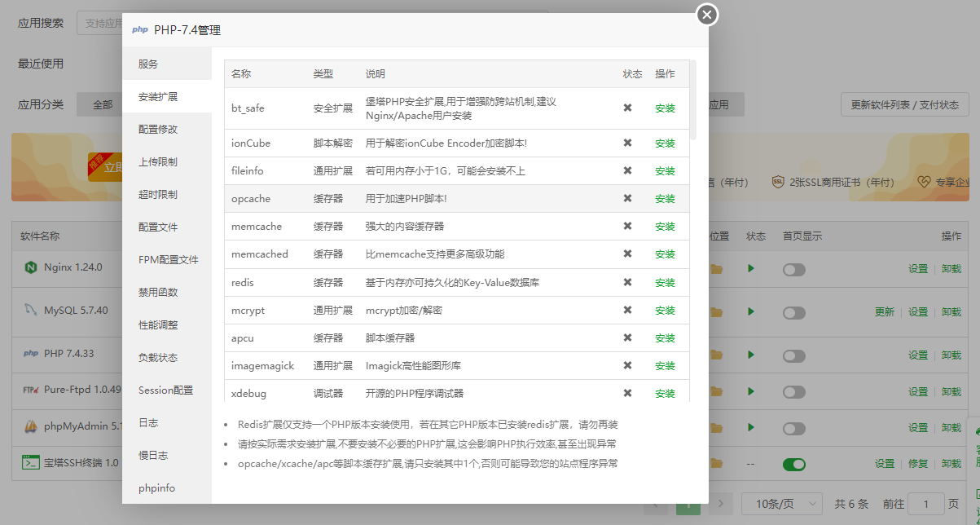Install the redis extension
This screenshot has width=980, height=525.
click(x=665, y=283)
